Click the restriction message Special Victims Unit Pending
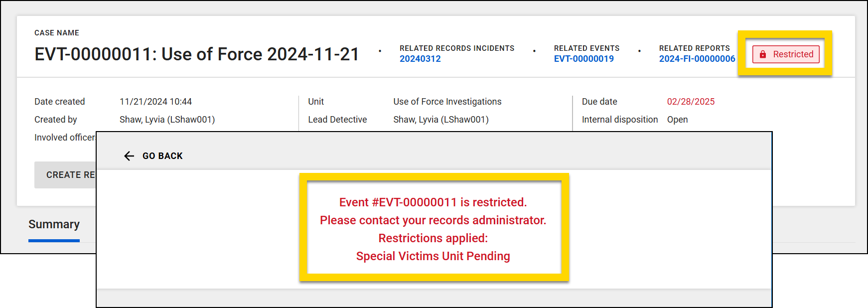This screenshot has width=868, height=308. point(433,256)
